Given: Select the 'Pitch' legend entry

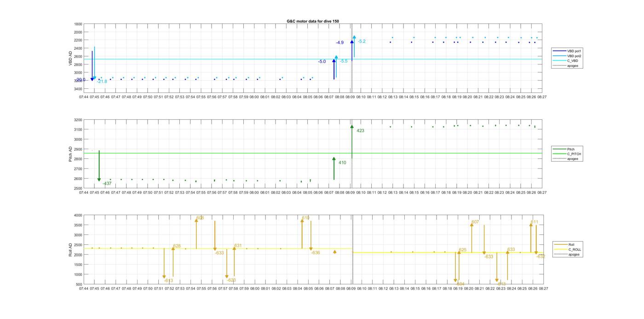Looking at the screenshot, I should [x=564, y=149].
